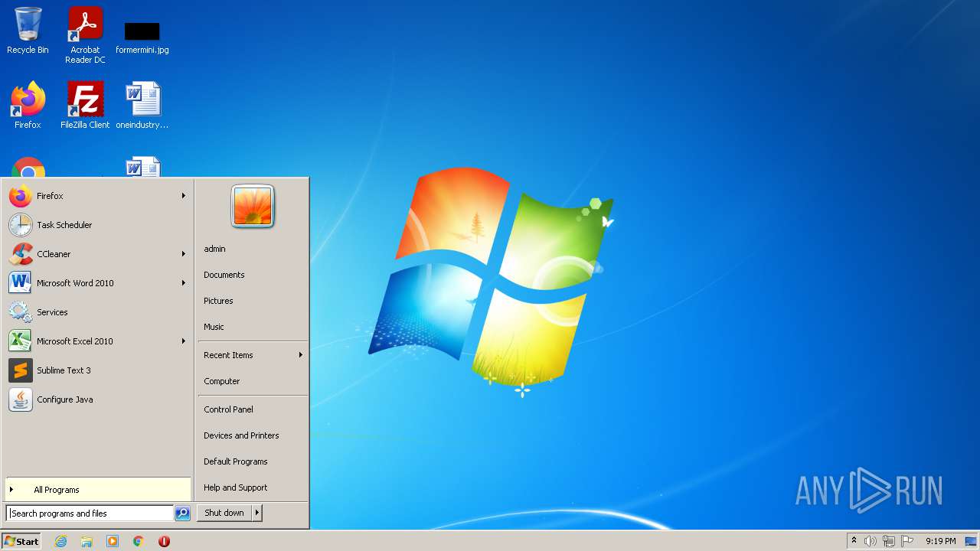Screen dimensions: 980x551
Task: Open Action Center flag tray icon
Action: click(907, 541)
